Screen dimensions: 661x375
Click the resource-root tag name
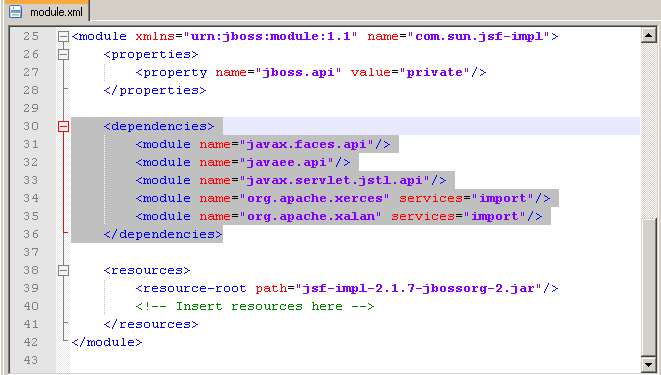(x=195, y=288)
